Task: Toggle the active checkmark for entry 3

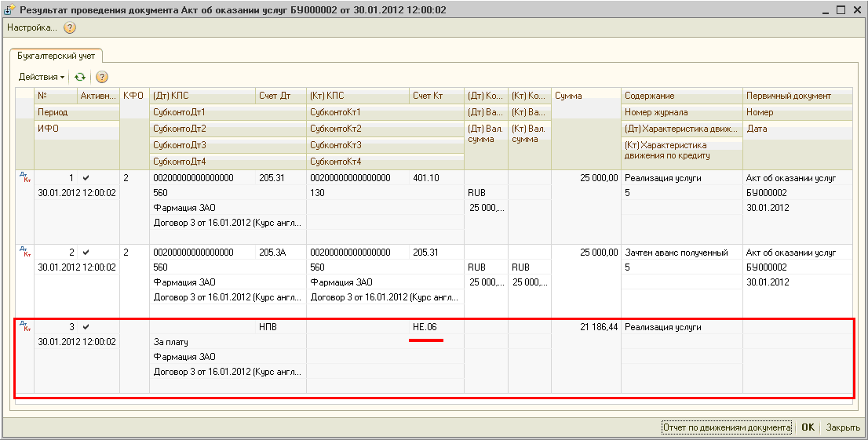Action: point(86,327)
